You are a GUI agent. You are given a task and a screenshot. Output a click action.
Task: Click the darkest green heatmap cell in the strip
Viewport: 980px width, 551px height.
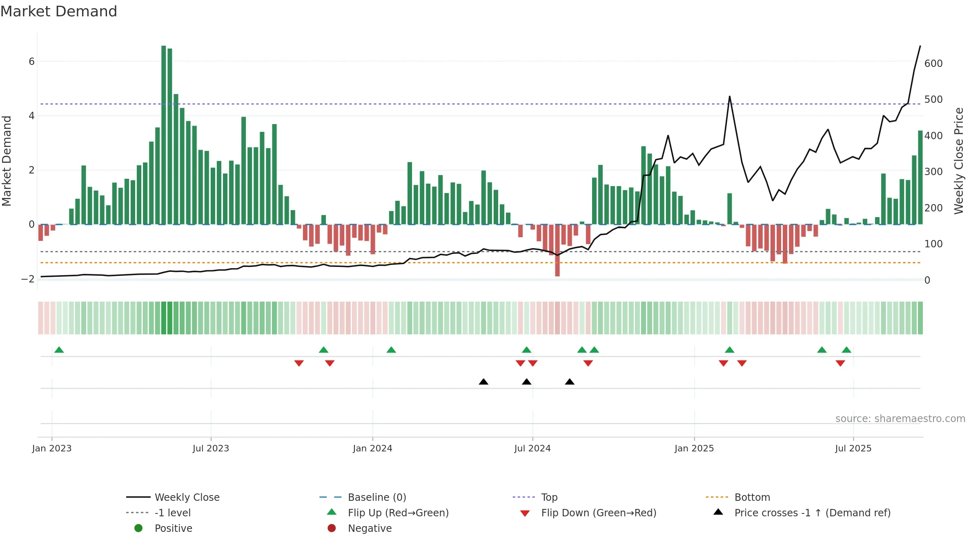click(164, 318)
